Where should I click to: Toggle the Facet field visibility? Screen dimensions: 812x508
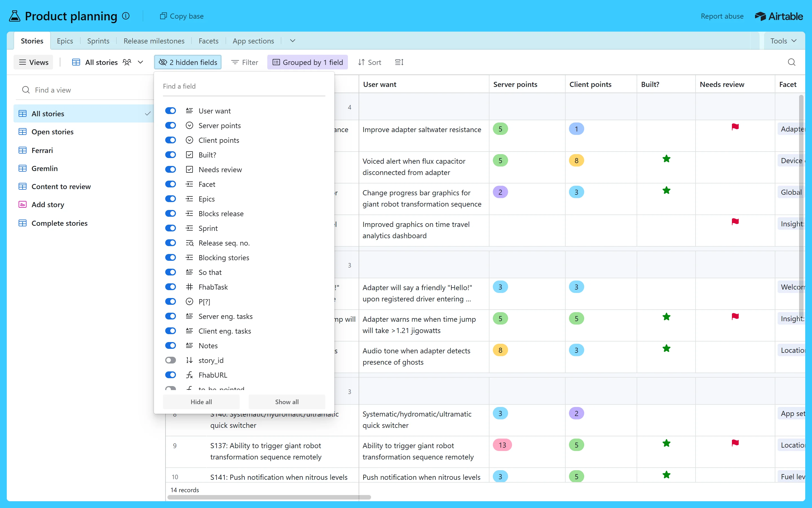(x=171, y=184)
